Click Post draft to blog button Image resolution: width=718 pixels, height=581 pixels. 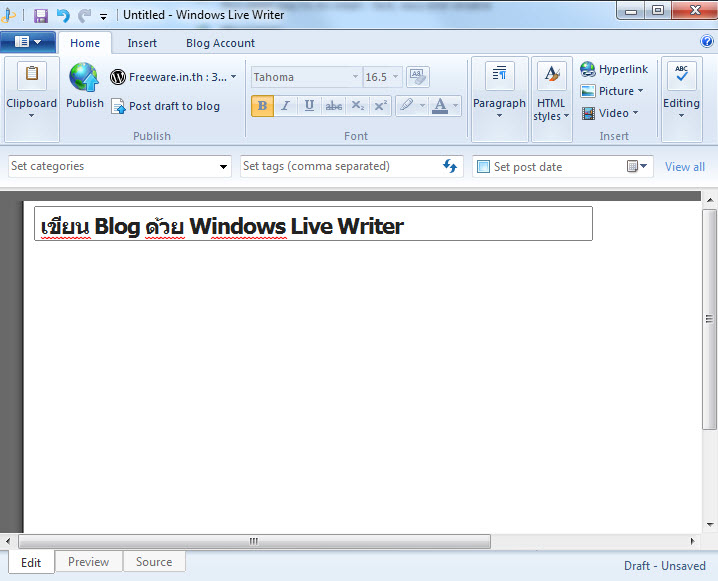click(165, 106)
